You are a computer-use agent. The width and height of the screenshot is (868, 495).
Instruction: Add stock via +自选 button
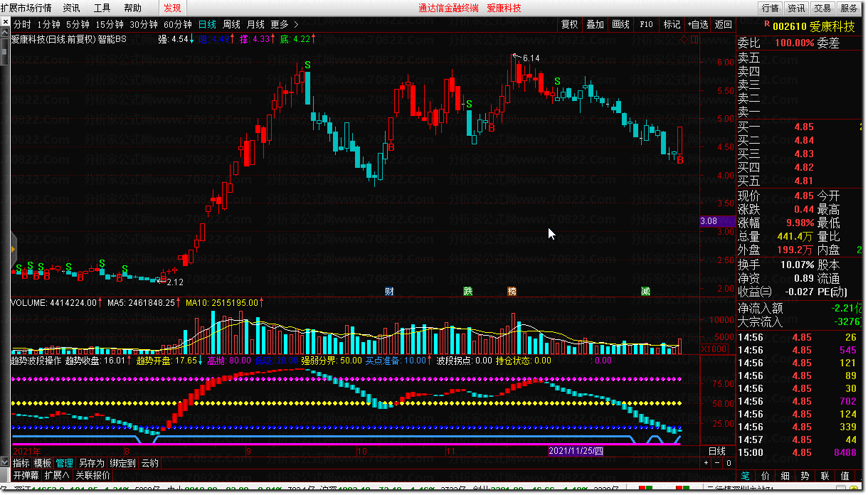tap(697, 24)
